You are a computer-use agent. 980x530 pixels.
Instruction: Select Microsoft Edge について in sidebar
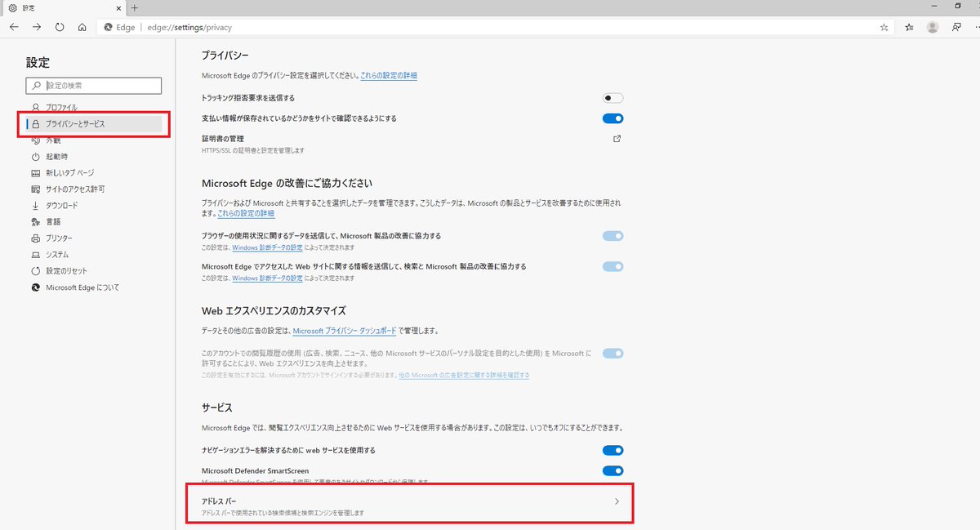(x=82, y=287)
